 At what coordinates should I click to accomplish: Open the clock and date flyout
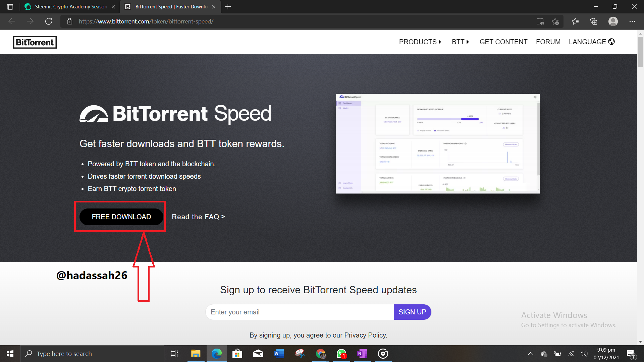click(606, 354)
